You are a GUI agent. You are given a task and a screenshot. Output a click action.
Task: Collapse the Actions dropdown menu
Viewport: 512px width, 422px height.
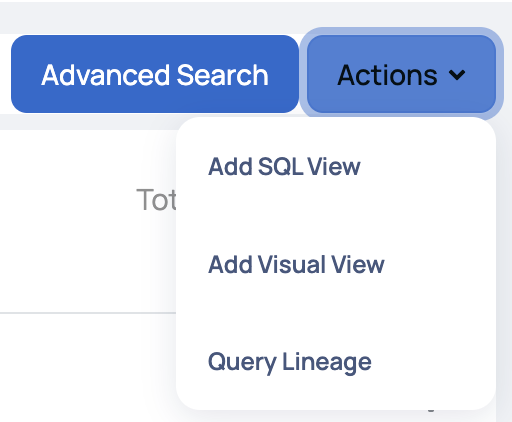(x=401, y=74)
